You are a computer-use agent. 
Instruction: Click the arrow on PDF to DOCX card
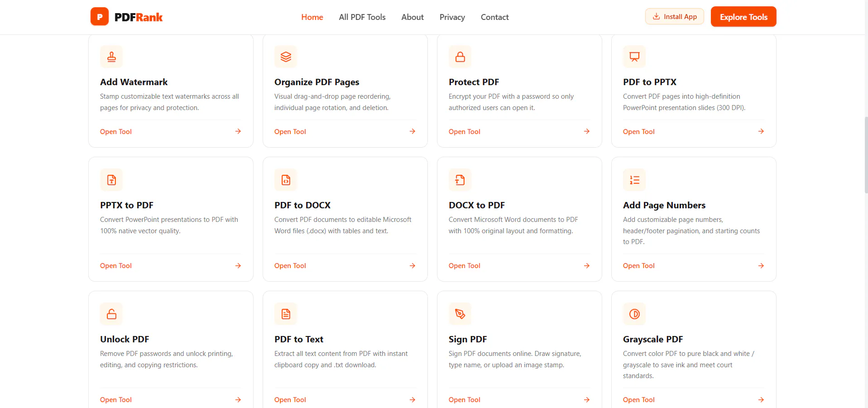pos(412,266)
